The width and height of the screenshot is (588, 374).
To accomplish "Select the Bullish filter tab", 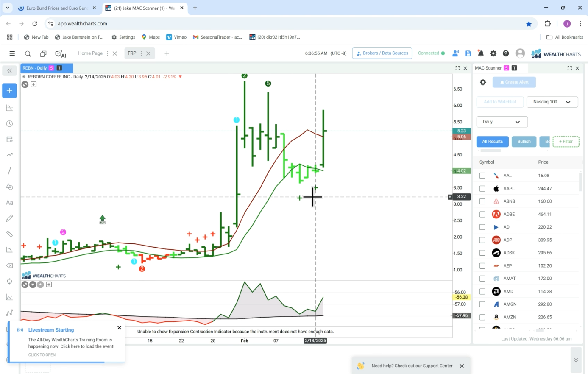I will click(x=524, y=142).
